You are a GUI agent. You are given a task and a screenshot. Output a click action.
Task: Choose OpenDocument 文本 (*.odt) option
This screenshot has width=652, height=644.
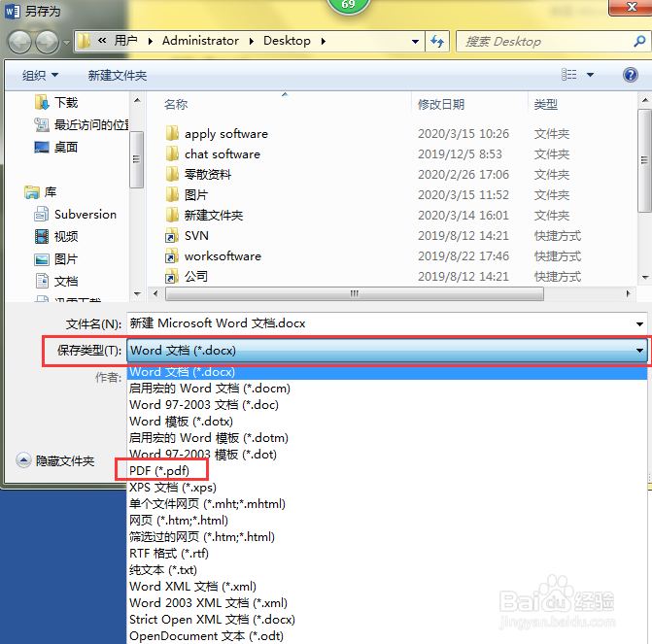pos(387,636)
